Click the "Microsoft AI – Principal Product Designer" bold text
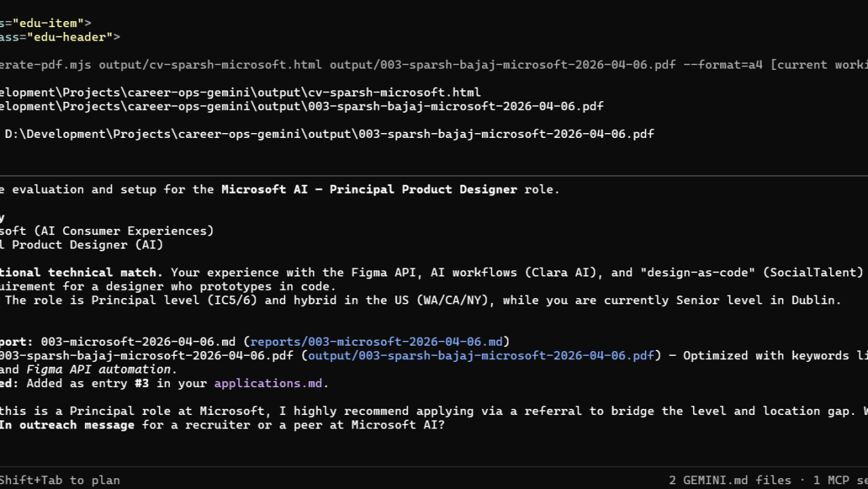The image size is (868, 489). [369, 189]
